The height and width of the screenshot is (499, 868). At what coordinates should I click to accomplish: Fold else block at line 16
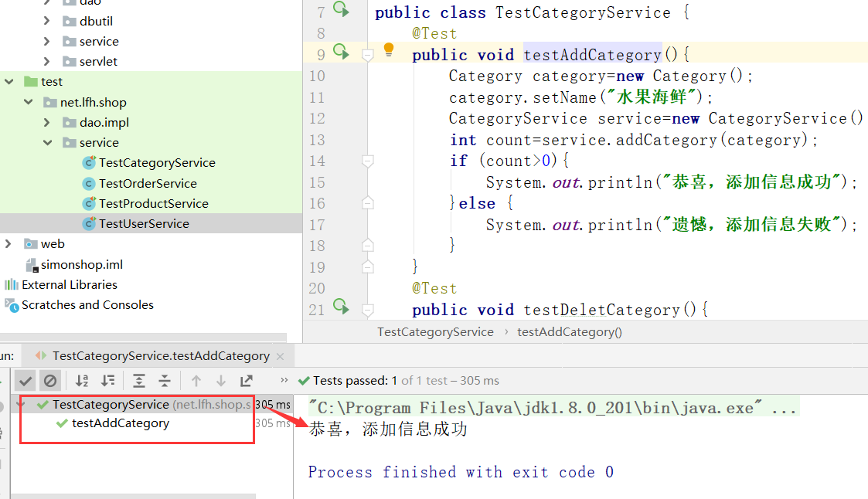point(368,203)
